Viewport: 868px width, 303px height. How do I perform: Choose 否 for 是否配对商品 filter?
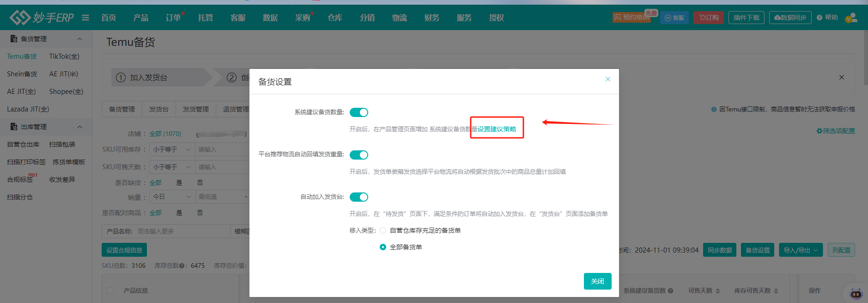point(200,213)
